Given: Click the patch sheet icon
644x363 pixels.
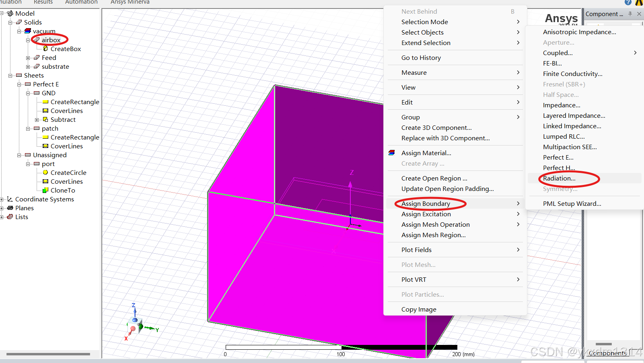Looking at the screenshot, I should [37, 128].
